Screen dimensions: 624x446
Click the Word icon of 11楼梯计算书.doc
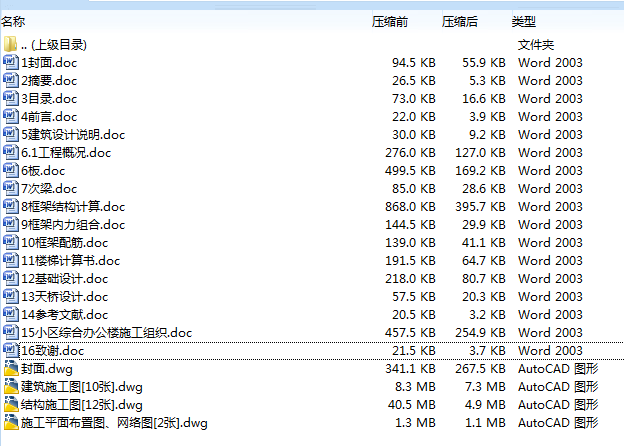point(11,260)
